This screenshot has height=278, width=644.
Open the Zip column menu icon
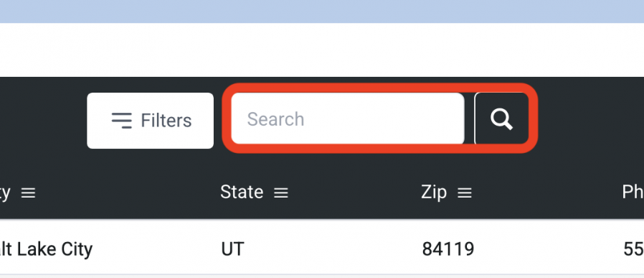click(465, 193)
